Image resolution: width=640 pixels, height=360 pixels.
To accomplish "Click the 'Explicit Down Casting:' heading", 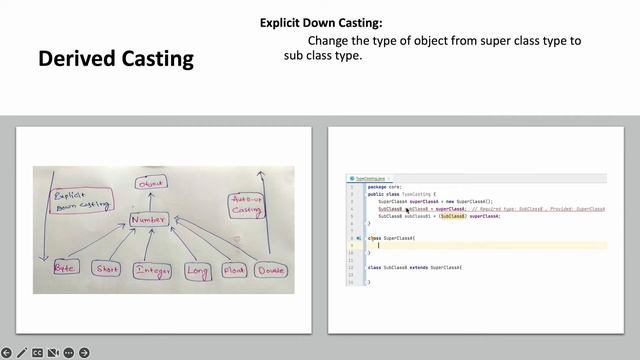I will (321, 23).
